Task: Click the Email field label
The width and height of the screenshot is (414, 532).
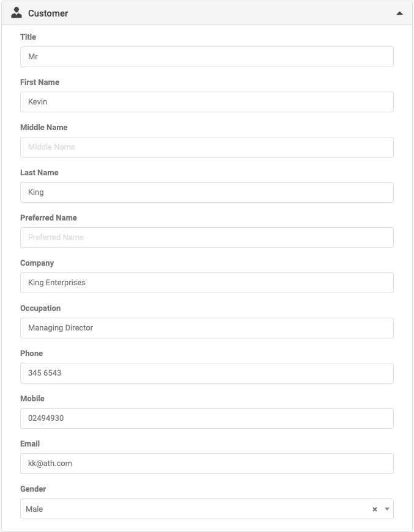Action: coord(30,444)
